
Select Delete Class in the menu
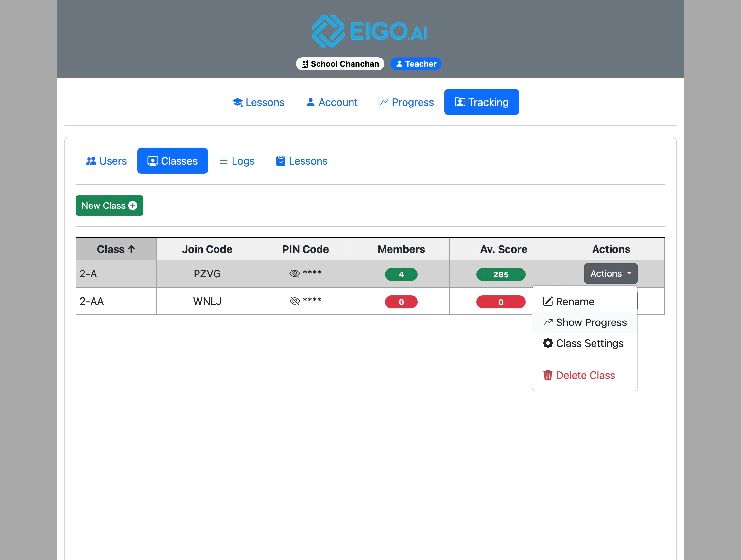[x=585, y=375]
